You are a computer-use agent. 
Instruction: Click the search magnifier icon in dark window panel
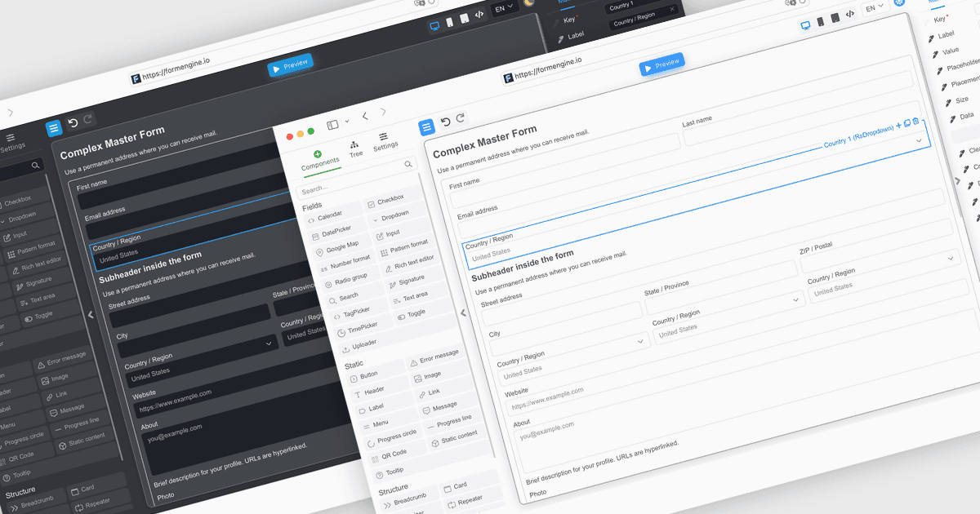pos(36,165)
